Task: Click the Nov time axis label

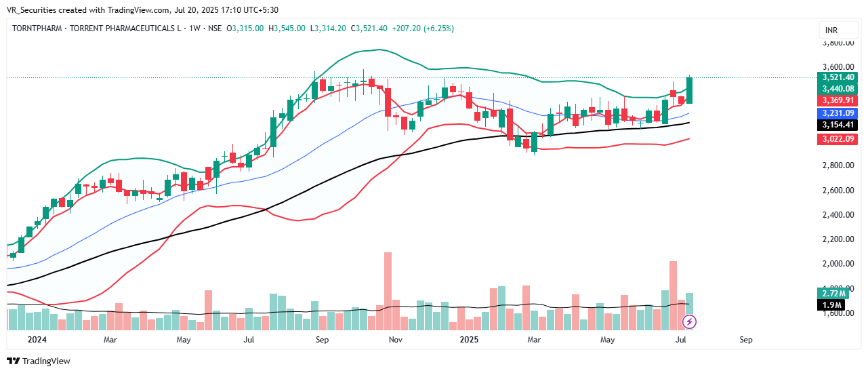Action: point(396,339)
